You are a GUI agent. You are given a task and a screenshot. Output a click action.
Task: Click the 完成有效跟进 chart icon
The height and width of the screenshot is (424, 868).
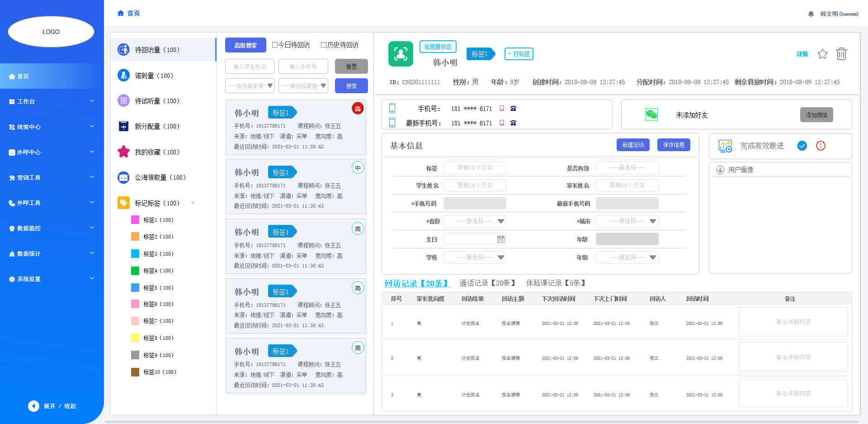pos(725,146)
